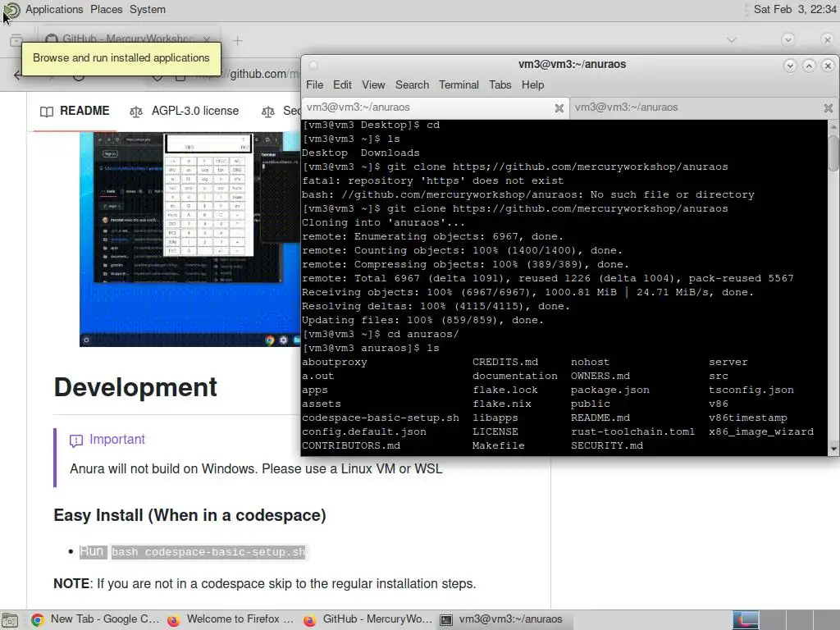Close the GitHub MercuryWorkshop browser tab
840x630 pixels.
click(207, 39)
